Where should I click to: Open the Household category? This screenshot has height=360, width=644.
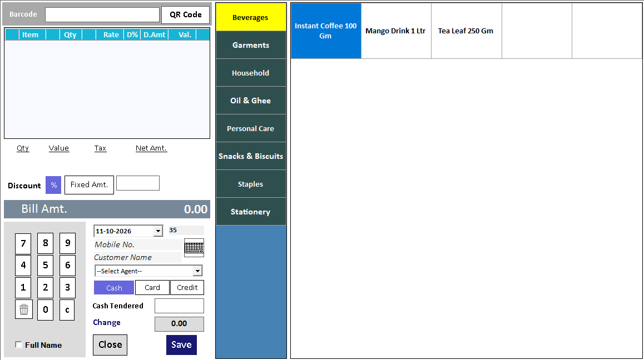click(x=251, y=73)
